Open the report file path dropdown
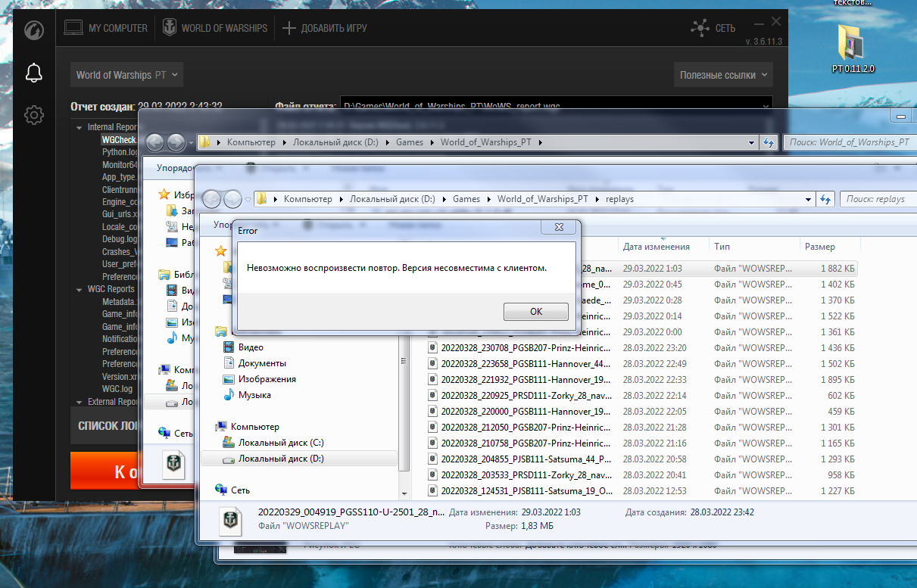 [x=766, y=105]
